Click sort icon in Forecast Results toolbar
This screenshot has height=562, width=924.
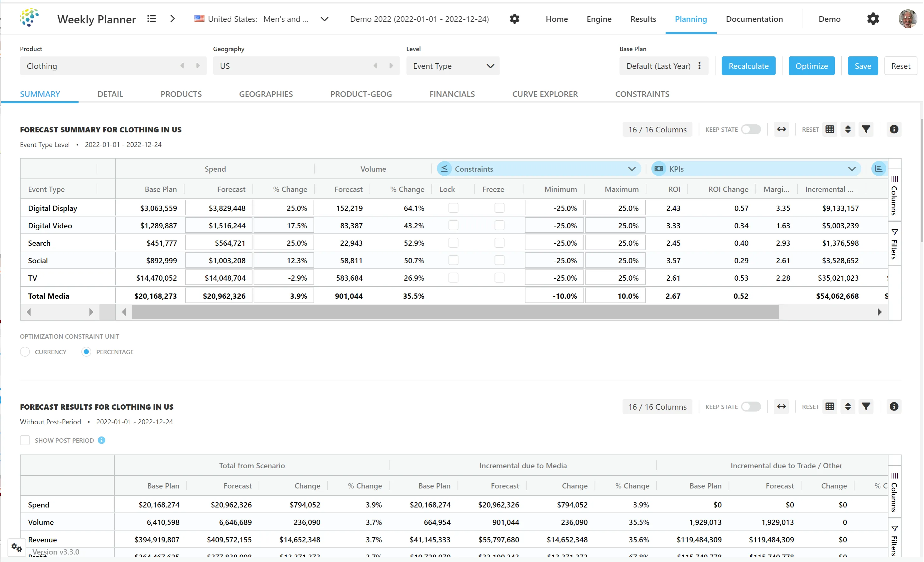(848, 407)
